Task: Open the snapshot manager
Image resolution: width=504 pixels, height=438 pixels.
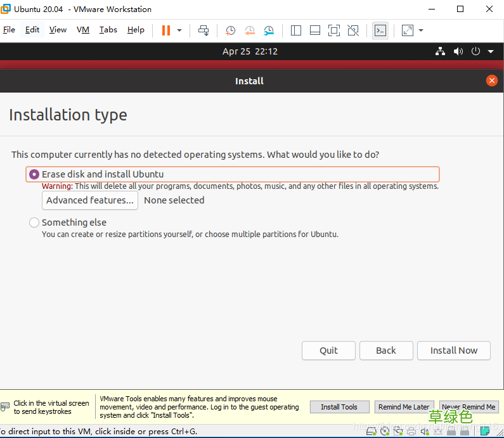Action: (269, 30)
